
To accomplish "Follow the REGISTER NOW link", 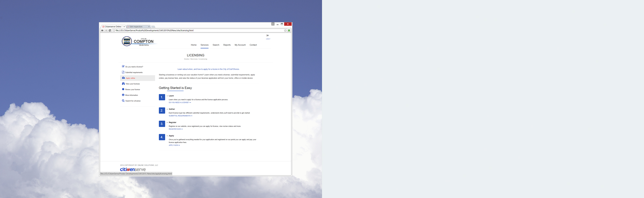I will point(175,129).
